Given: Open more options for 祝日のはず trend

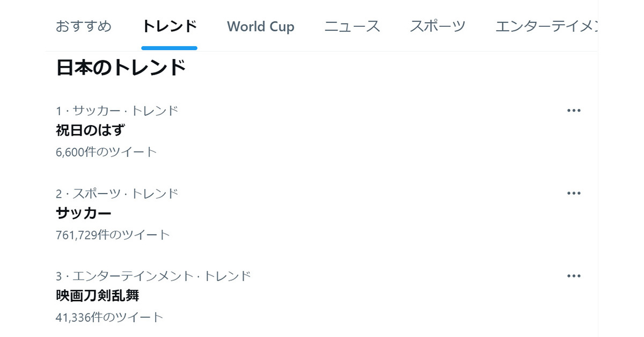Looking at the screenshot, I should click(x=574, y=111).
